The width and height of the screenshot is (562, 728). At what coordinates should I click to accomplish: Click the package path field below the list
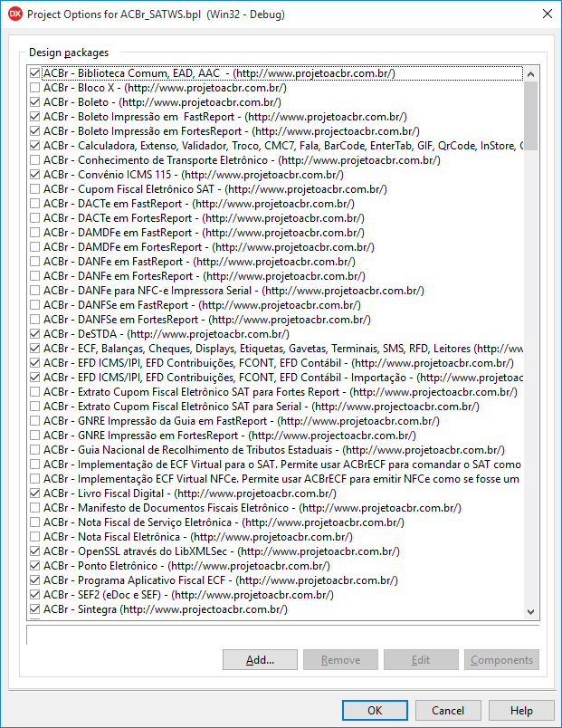[283, 635]
